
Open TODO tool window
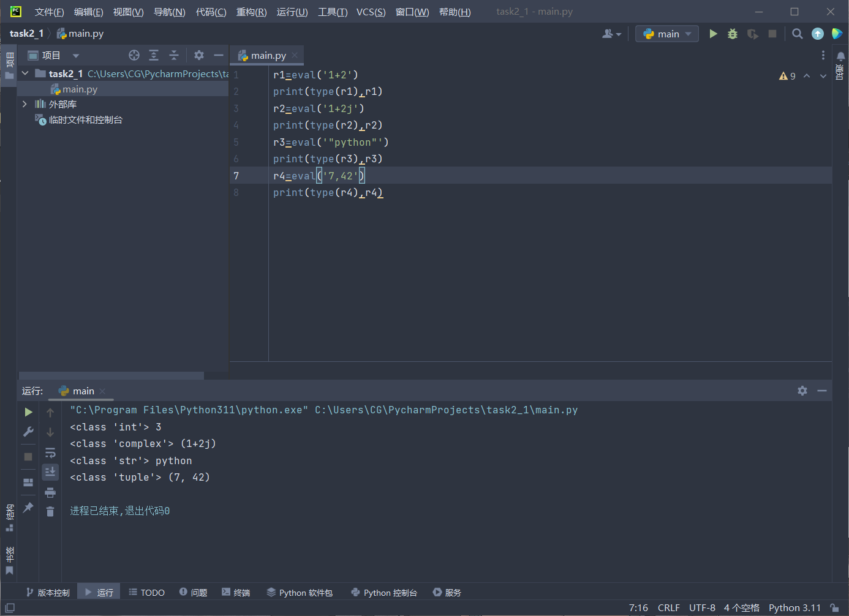[147, 592]
